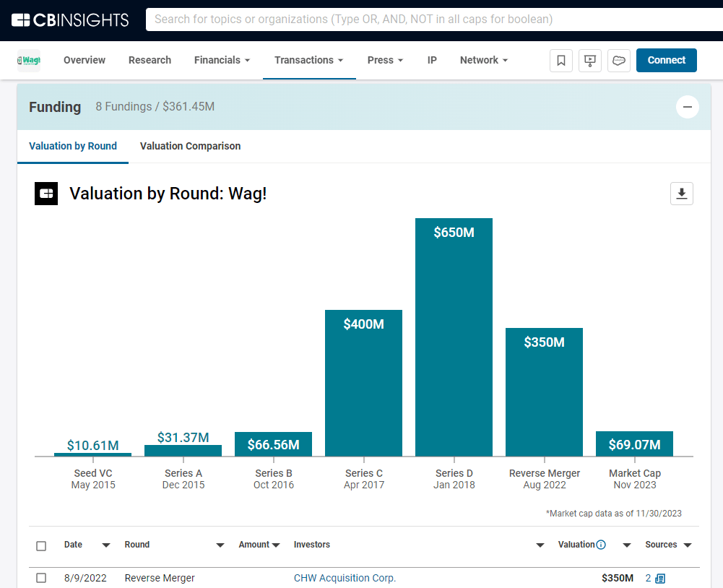Click the Valuation info icon
The height and width of the screenshot is (588, 723).
(601, 545)
